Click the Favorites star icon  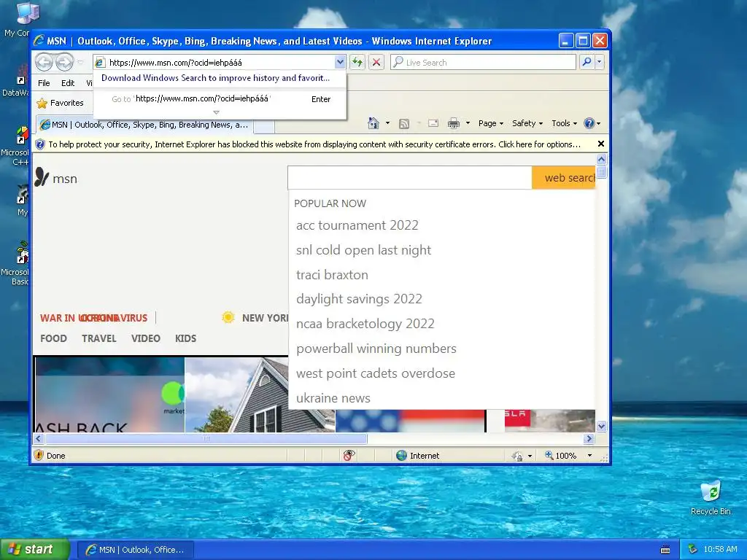point(42,103)
